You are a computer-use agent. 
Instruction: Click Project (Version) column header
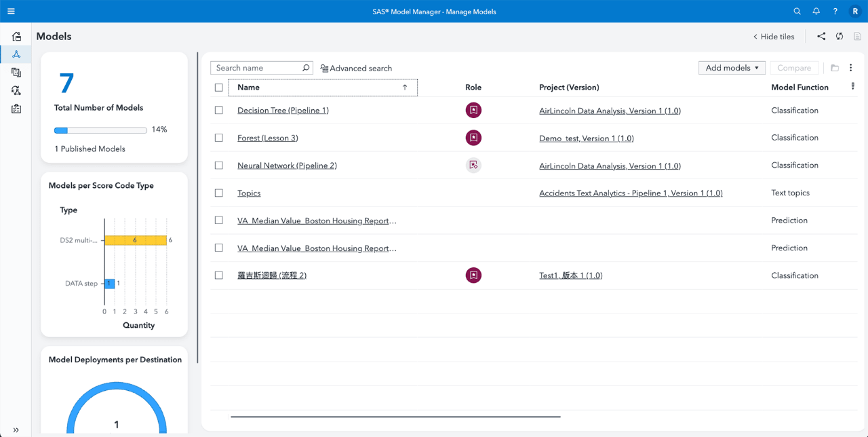coord(569,88)
